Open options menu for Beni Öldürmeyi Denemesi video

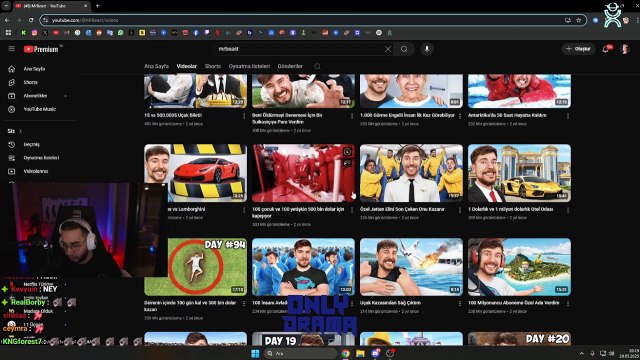(x=352, y=116)
